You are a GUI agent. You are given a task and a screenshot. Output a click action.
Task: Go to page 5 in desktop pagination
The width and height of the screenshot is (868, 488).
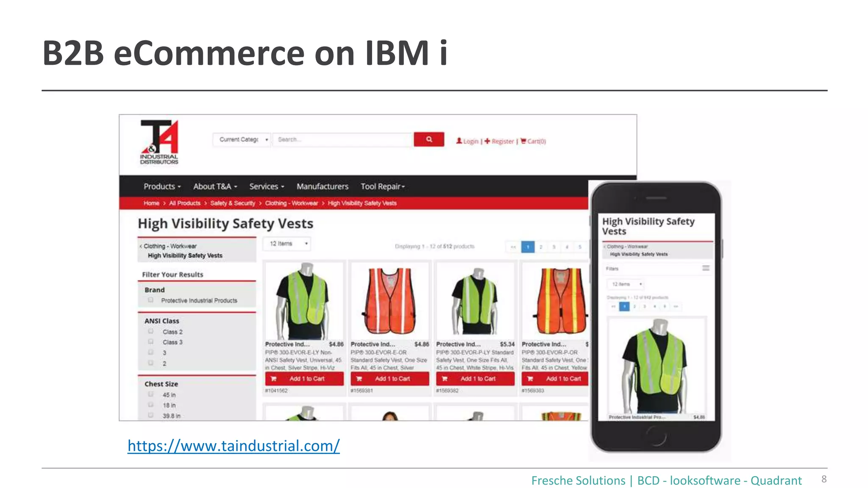click(x=580, y=247)
